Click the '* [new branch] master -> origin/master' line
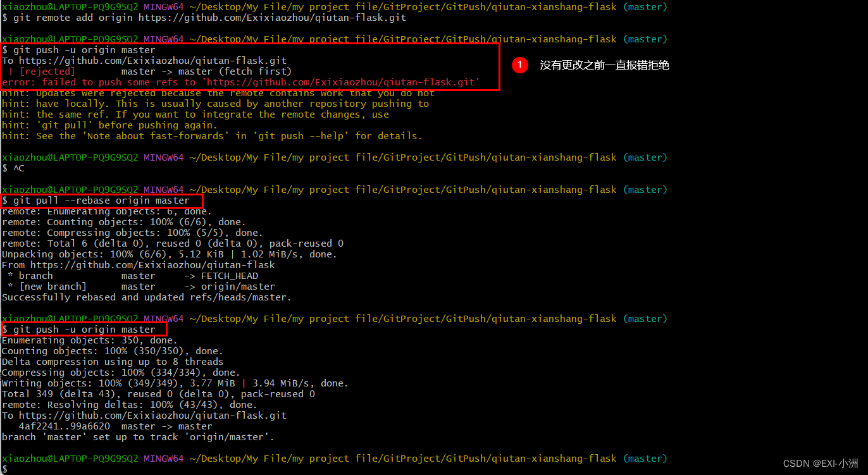The height and width of the screenshot is (475, 868). point(141,287)
